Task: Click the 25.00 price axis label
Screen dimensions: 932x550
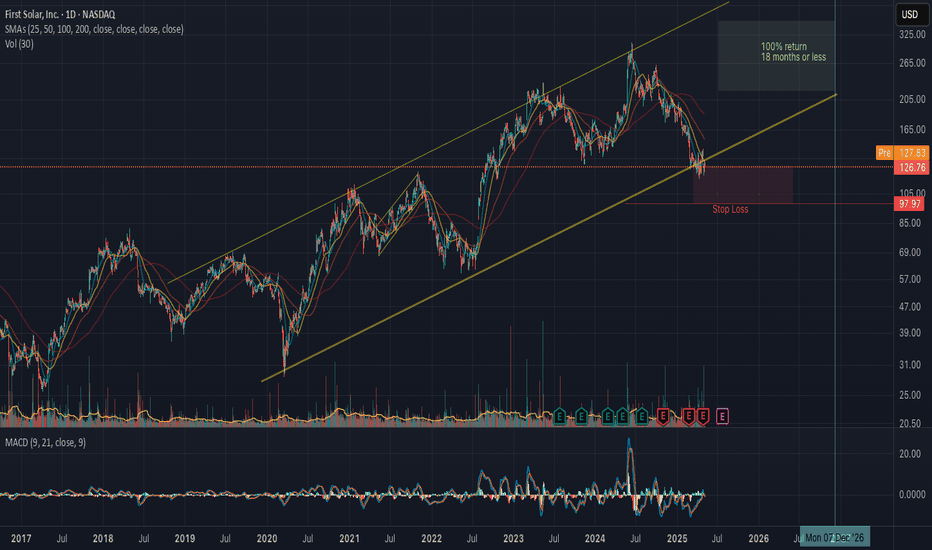Action: coord(912,395)
